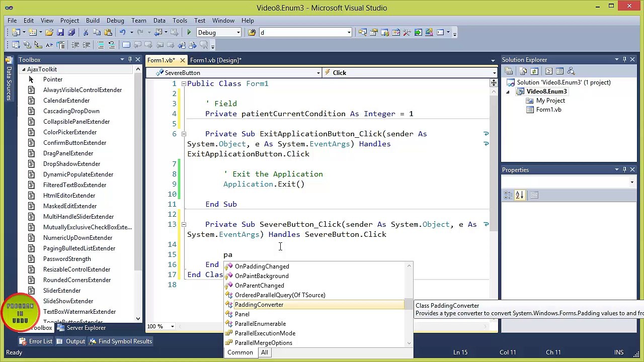This screenshot has width=644, height=362.
Task: Open the find combo box dropdown arrow
Action: point(349,33)
